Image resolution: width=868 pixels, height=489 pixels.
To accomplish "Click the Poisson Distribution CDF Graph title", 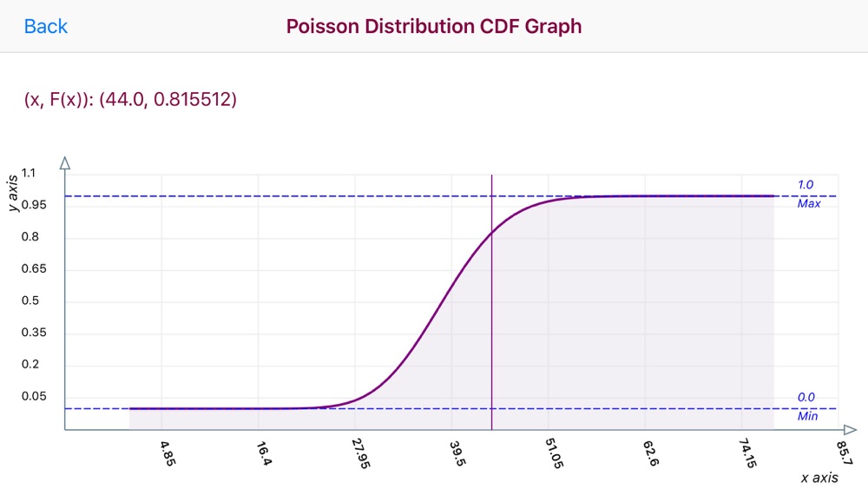I will [x=433, y=26].
